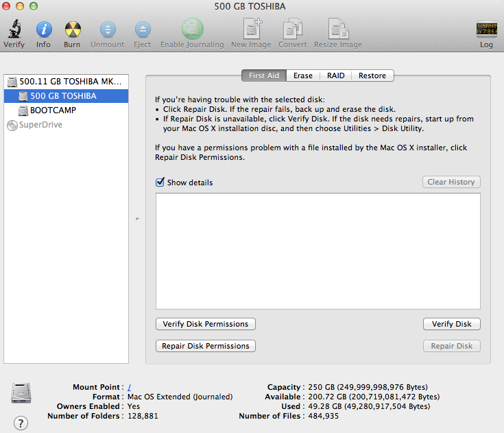The height and width of the screenshot is (433, 504).
Task: Select the BOOTCAMP volume
Action: [66, 110]
